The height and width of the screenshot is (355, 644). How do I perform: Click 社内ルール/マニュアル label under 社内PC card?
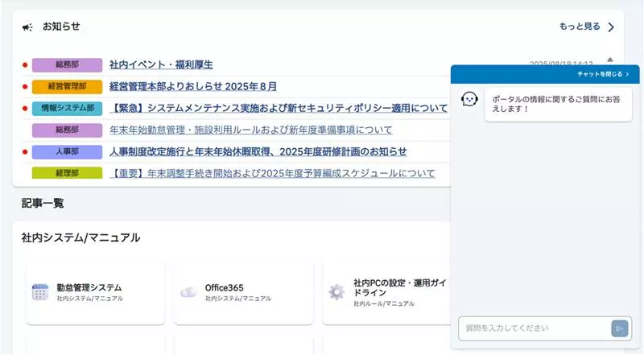coord(384,303)
